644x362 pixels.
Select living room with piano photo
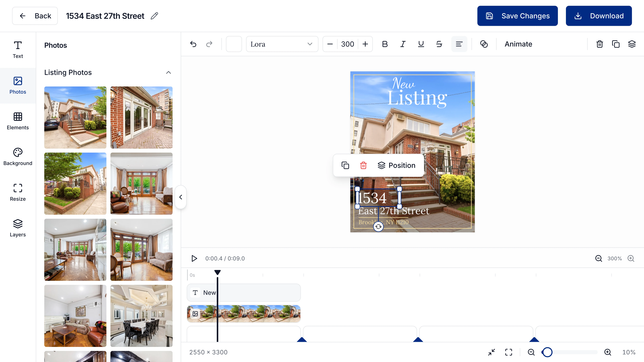coord(75,316)
